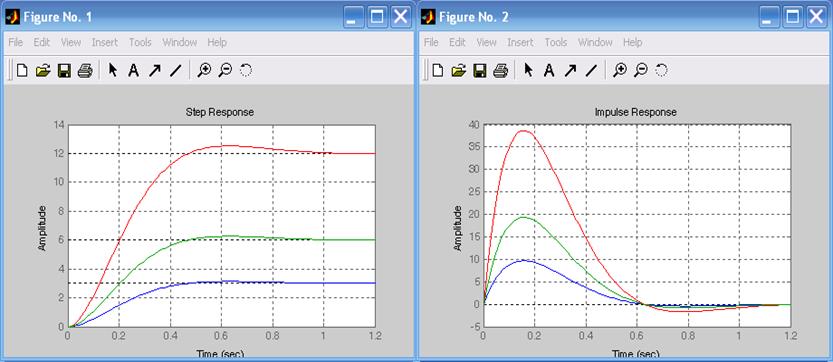Open Tools menu in Figure No. 2

click(556, 42)
